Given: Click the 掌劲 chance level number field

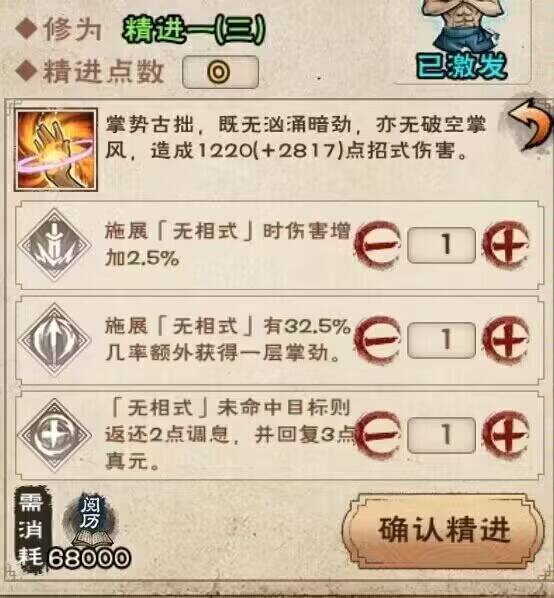Looking at the screenshot, I should [442, 340].
